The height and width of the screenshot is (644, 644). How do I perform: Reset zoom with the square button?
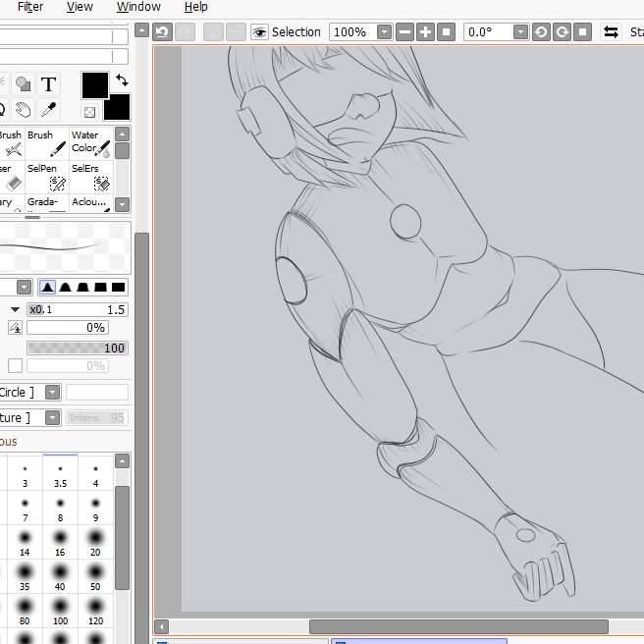(447, 32)
